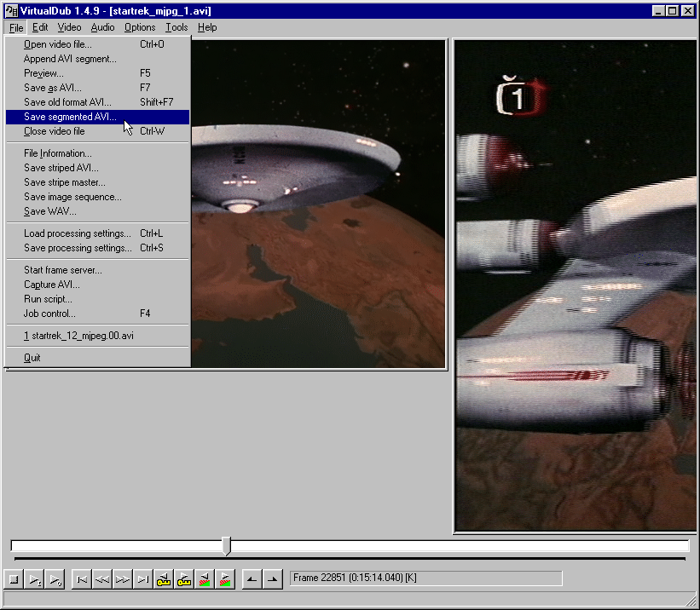The image size is (700, 610).
Task: Click the position slider thumb
Action: coord(227,546)
